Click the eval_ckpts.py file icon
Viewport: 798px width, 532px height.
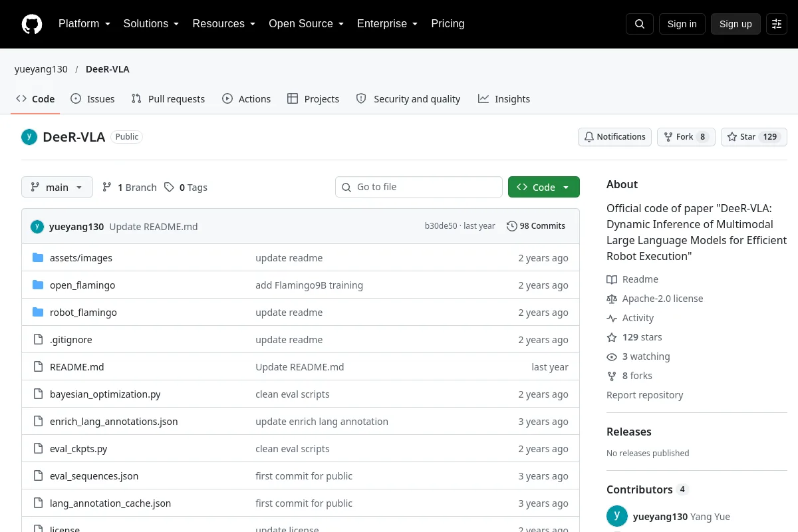click(x=38, y=449)
